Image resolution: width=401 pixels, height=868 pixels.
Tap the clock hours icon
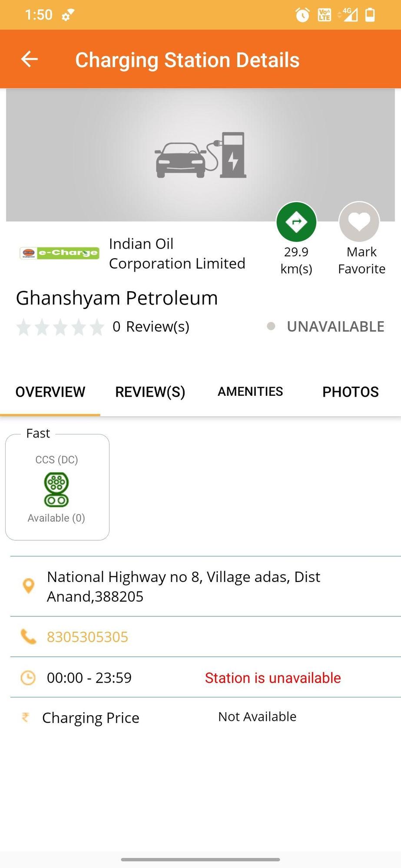(28, 677)
